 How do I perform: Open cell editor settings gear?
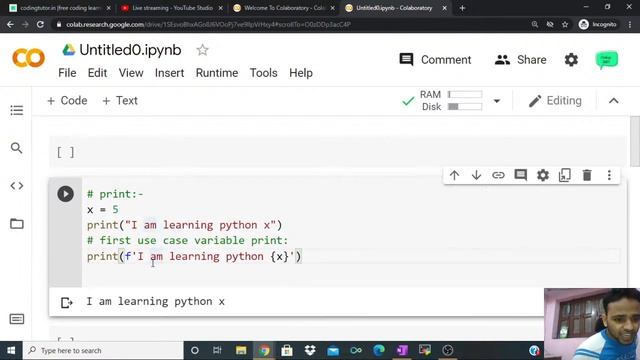[543, 176]
